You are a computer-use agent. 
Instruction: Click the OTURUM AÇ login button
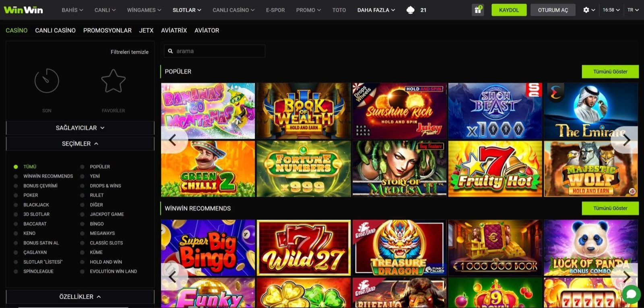pos(553,10)
